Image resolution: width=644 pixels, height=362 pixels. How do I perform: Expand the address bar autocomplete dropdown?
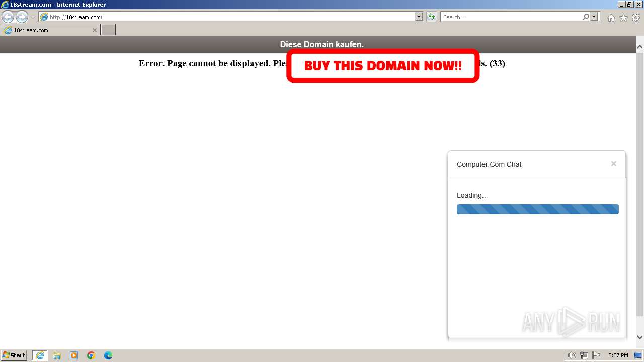tap(419, 17)
